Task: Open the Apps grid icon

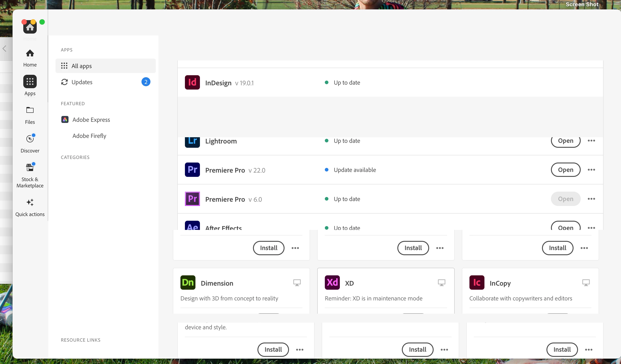Action: click(x=30, y=81)
